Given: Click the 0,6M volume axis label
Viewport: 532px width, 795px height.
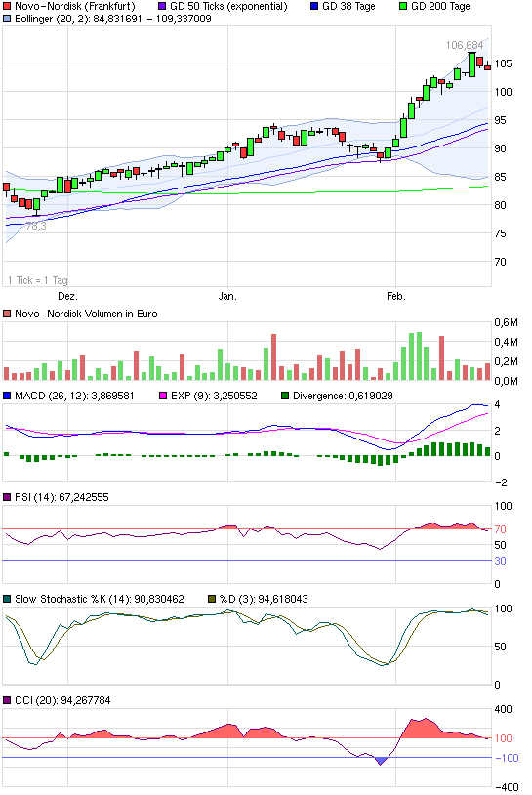Looking at the screenshot, I should point(507,322).
